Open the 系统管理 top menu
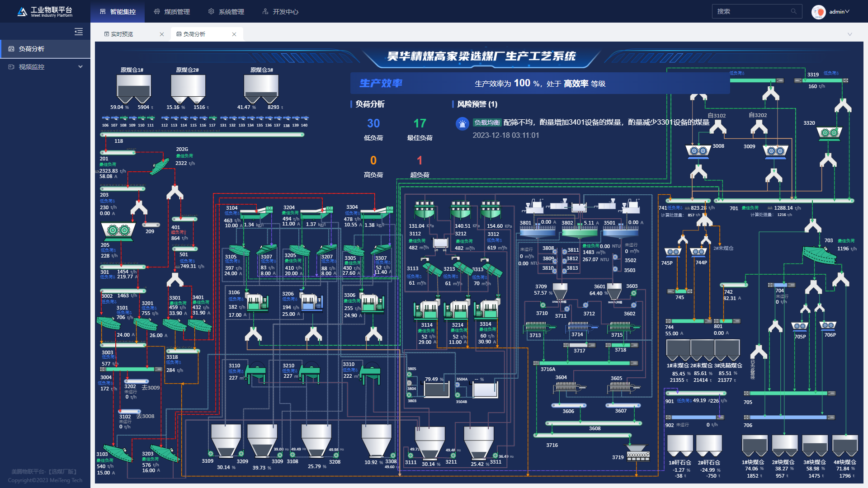The image size is (868, 488). point(226,11)
